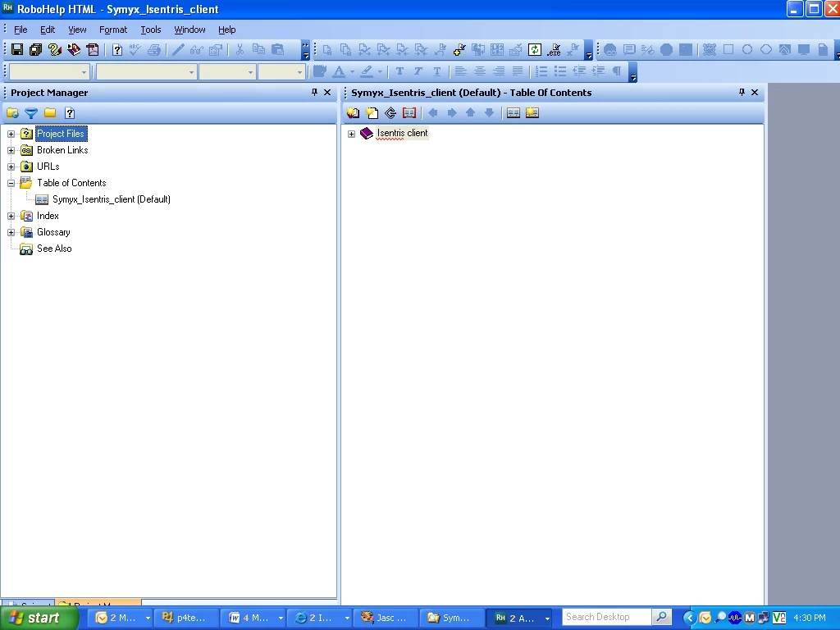The width and height of the screenshot is (840, 630).
Task: Switch to the Jasc taskbar button
Action: click(385, 618)
